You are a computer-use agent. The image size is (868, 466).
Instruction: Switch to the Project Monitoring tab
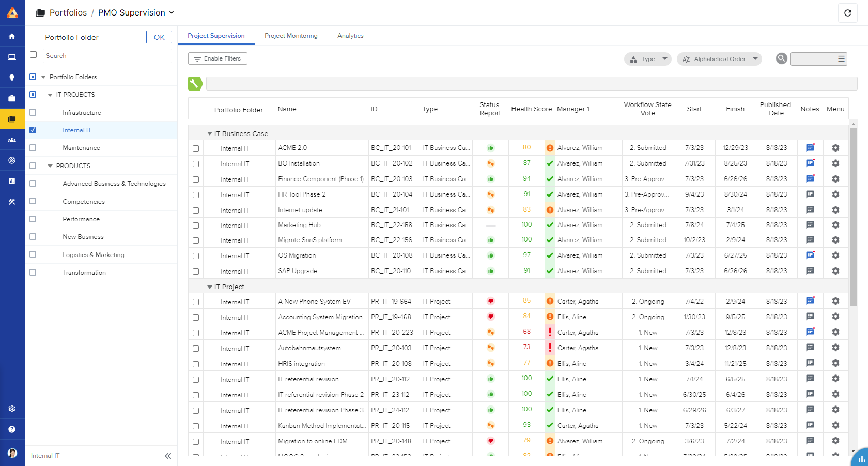coord(291,36)
